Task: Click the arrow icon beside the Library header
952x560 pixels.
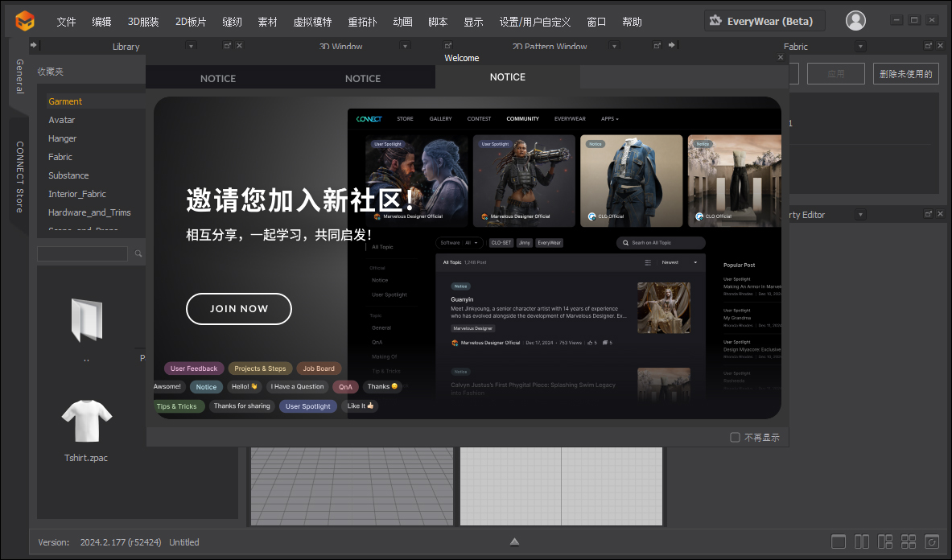Action: 35,46
